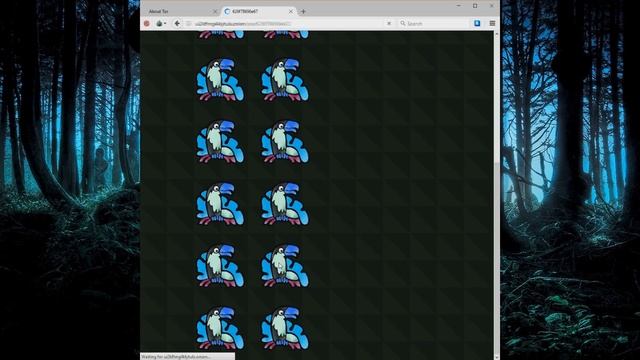Close the browser window
640x360 pixels.
(491, 6)
